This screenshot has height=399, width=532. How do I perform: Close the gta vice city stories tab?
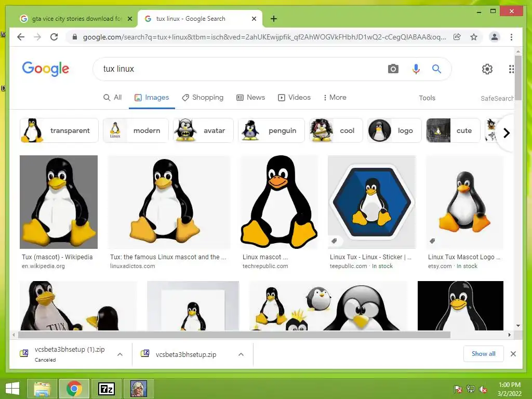129,19
